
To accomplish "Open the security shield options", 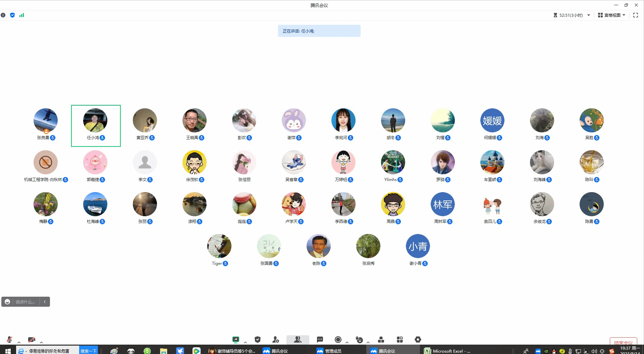I will (x=258, y=340).
